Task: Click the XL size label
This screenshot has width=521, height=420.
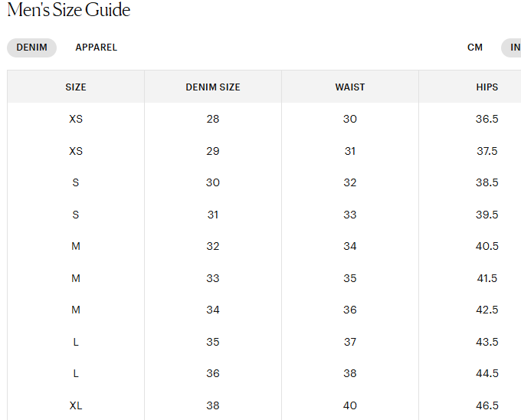Action: 76,405
